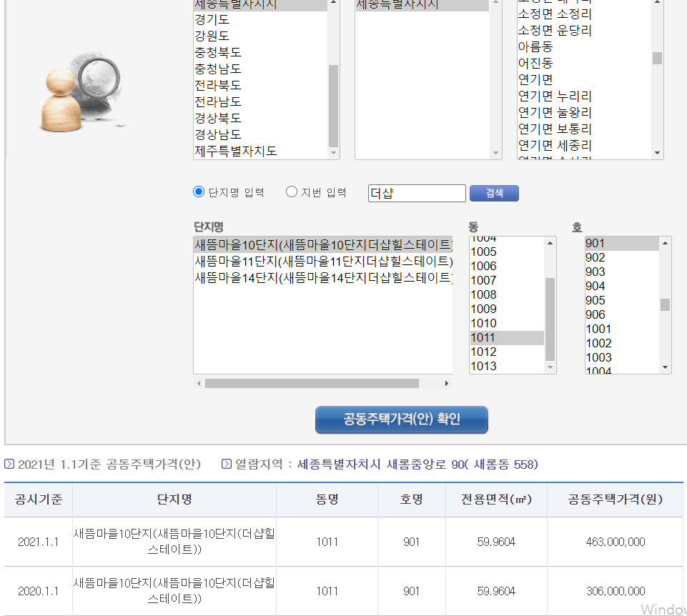Click the 전용면적(㎡) column header
The width and height of the screenshot is (687, 616).
[496, 500]
